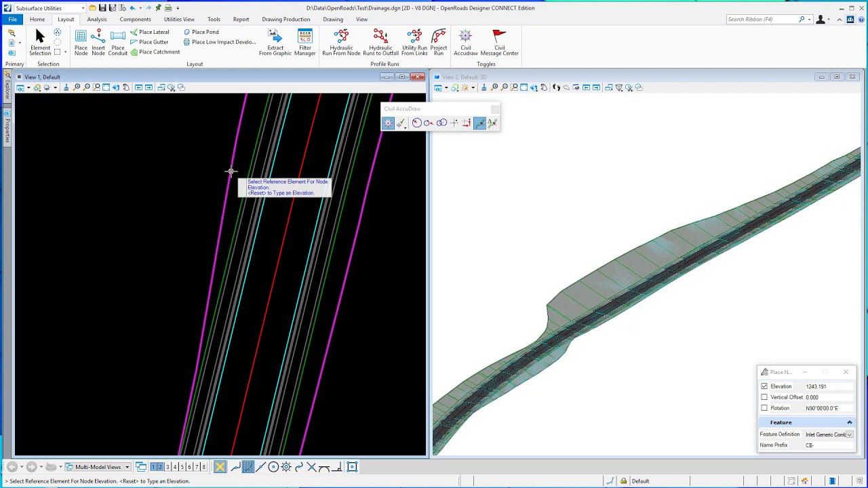Click Place Catchment button
The width and height of the screenshot is (868, 488).
pos(155,52)
